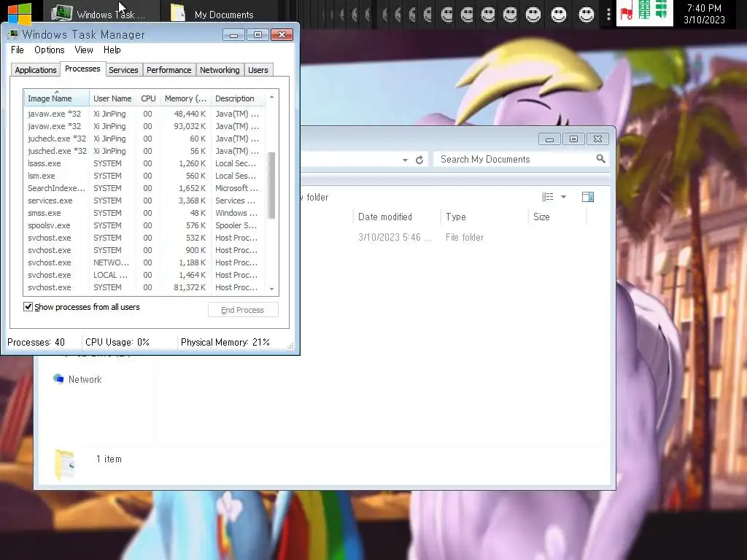This screenshot has height=560, width=747.
Task: Select svchost.exe row using 81,372 K
Action: coord(145,287)
